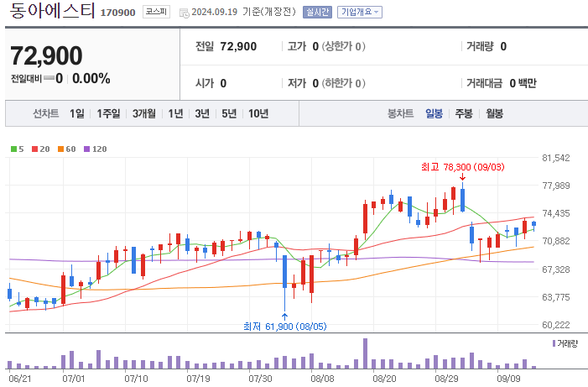
Task: Select the 3년 line chart tab
Action: coord(202,113)
